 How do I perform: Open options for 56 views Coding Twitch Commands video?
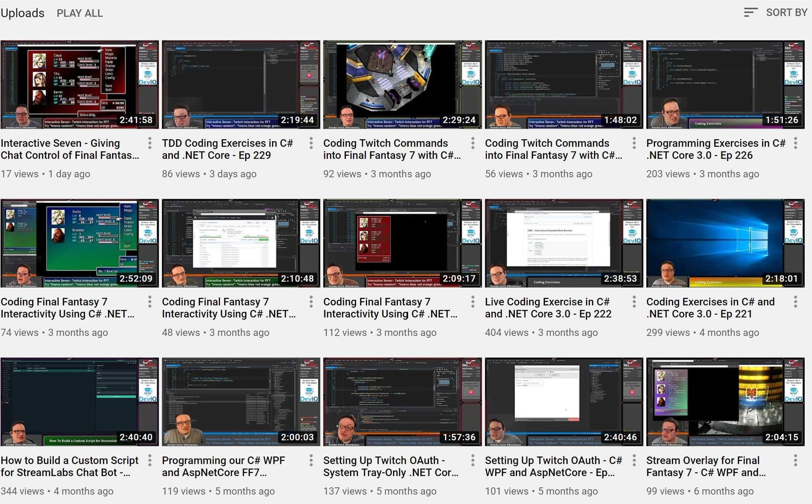tap(634, 143)
